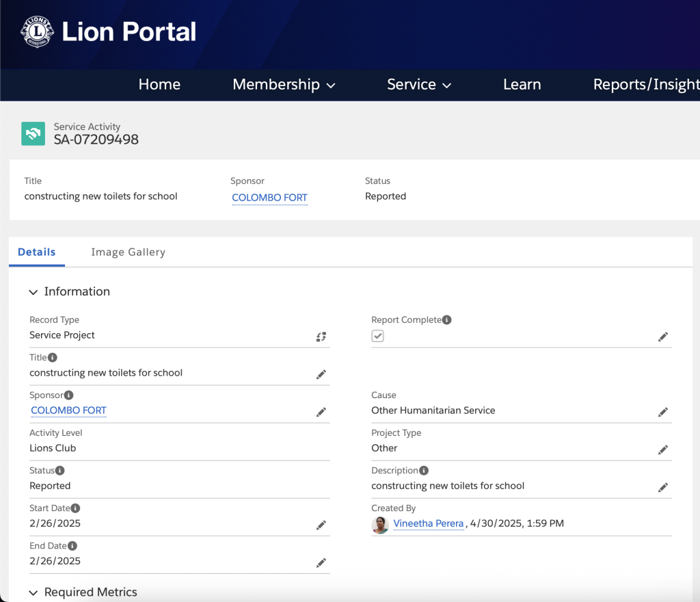Open Vineetha Perera's profile link
This screenshot has height=602, width=700.
coord(428,523)
